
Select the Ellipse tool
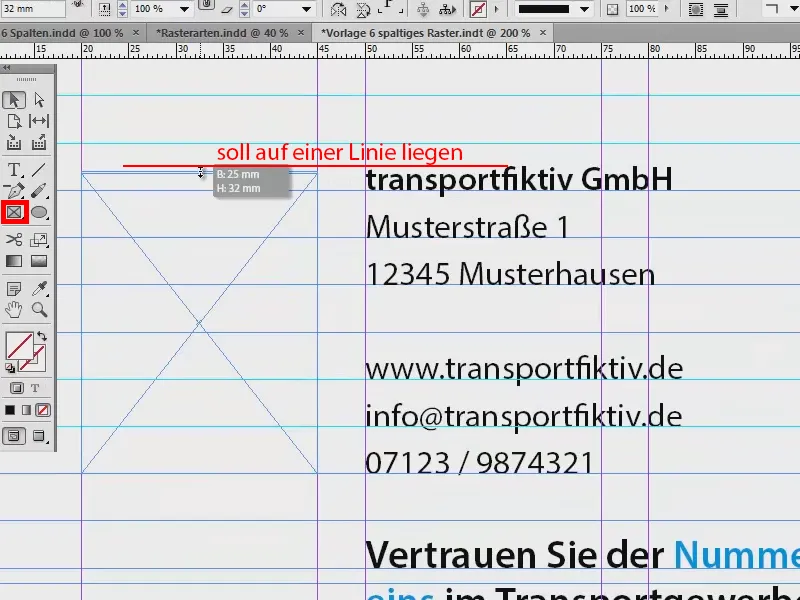[x=39, y=212]
